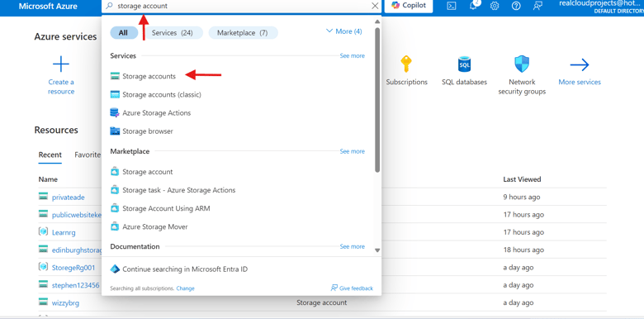Open the notifications bell icon
Image resolution: width=644 pixels, height=319 pixels.
[474, 6]
